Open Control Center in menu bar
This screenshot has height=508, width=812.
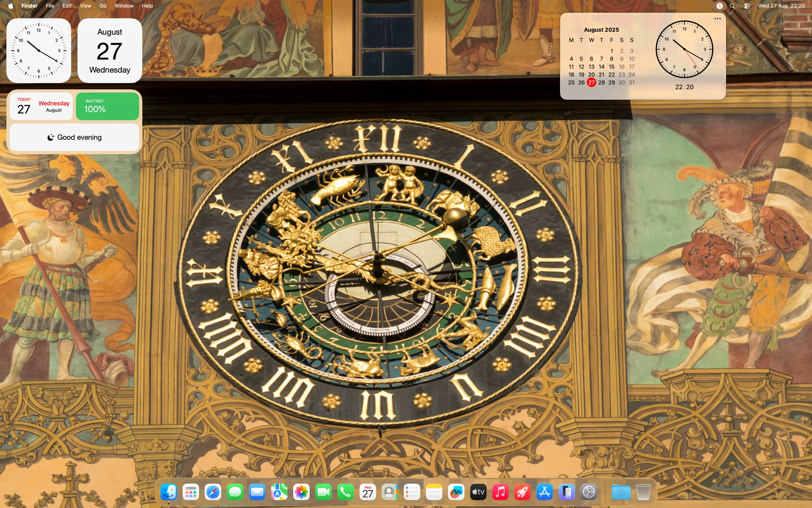click(747, 6)
